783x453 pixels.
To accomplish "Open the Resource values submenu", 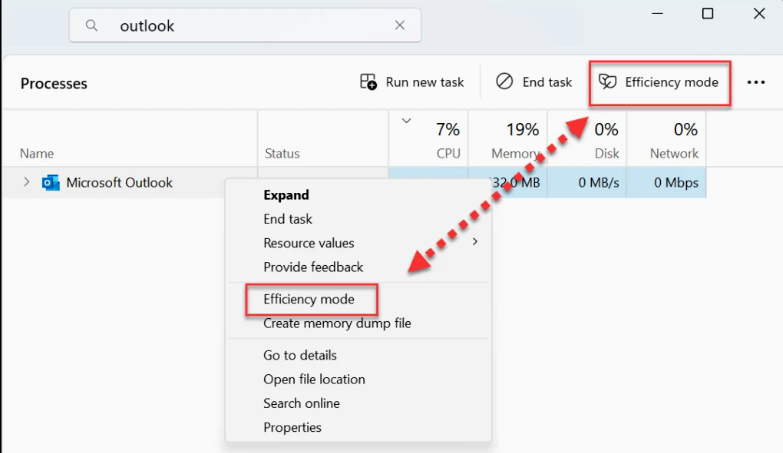I will (308, 243).
